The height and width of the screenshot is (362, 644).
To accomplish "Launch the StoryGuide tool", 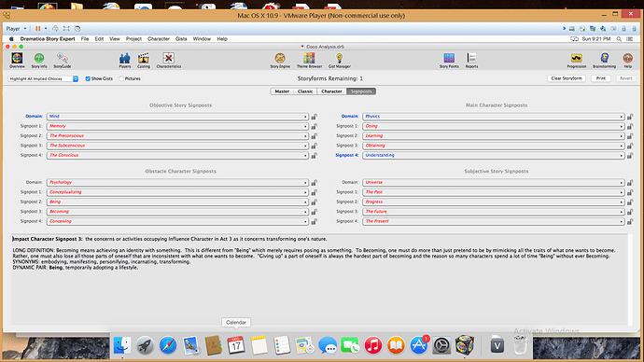I will [63, 60].
